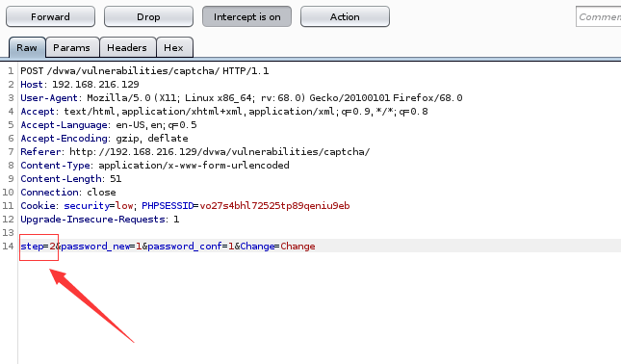Screen dimensions: 621x364
Task: Click the Host header line
Action: [80, 85]
